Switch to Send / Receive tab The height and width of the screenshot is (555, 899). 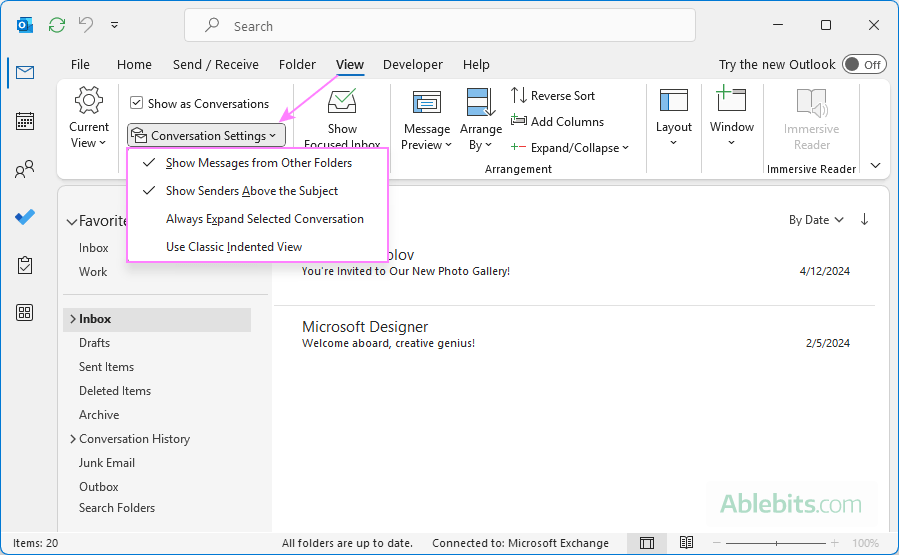pos(216,64)
